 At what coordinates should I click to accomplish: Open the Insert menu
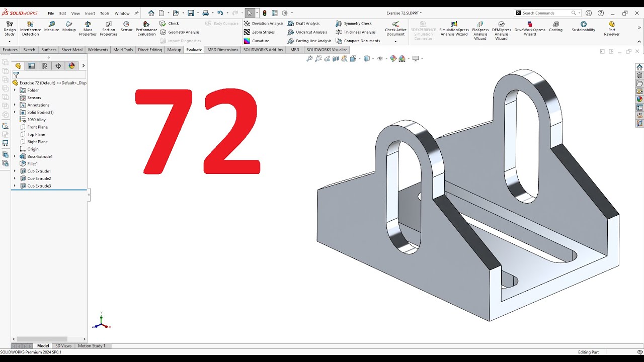pos(90,14)
